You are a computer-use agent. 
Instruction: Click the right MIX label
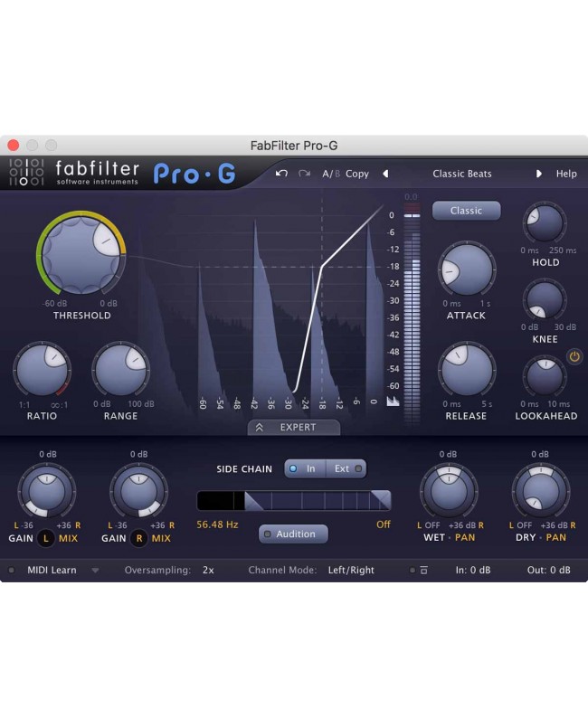click(161, 539)
